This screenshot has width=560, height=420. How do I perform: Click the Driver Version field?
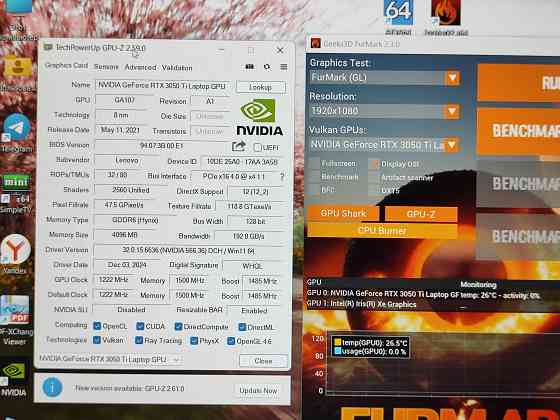(189, 251)
